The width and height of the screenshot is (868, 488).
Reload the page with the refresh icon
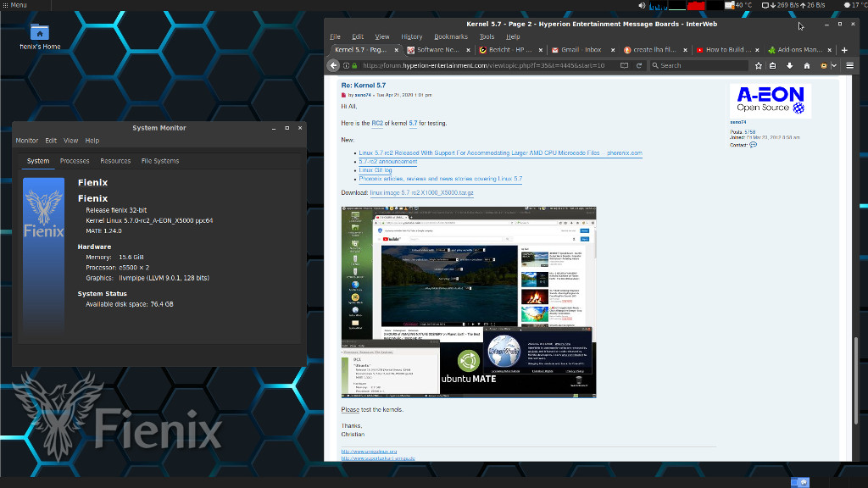click(639, 65)
